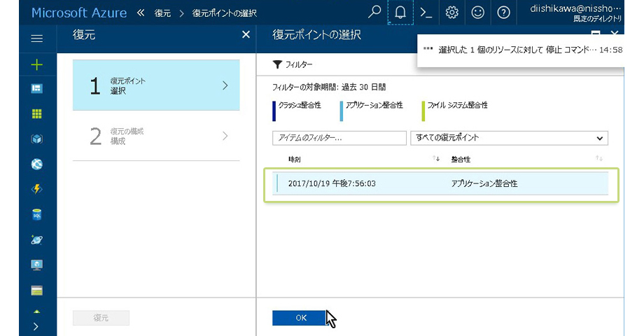Select step 1 復元ポイント 選択
The height and width of the screenshot is (336, 644).
pos(156,85)
